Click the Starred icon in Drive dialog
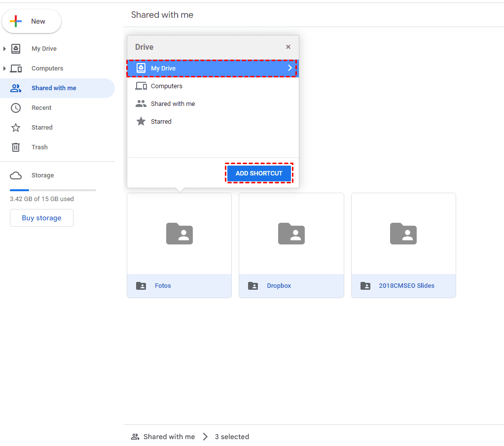The width and height of the screenshot is (504, 446). tap(141, 122)
